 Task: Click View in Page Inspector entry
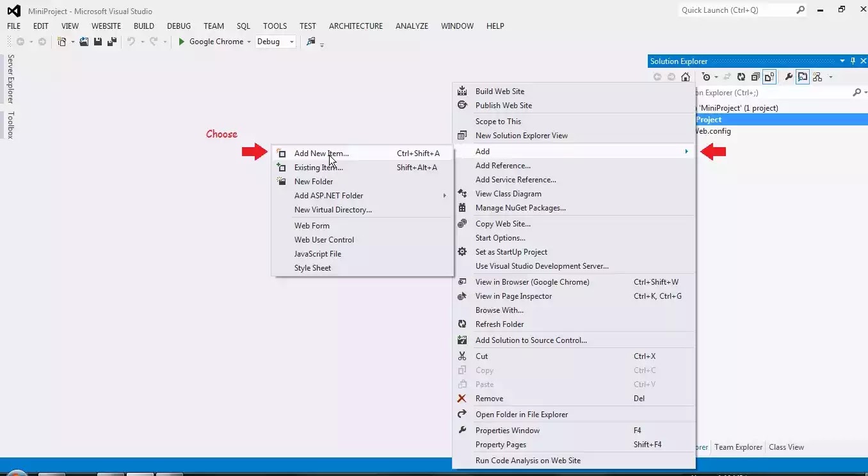pyautogui.click(x=574, y=296)
